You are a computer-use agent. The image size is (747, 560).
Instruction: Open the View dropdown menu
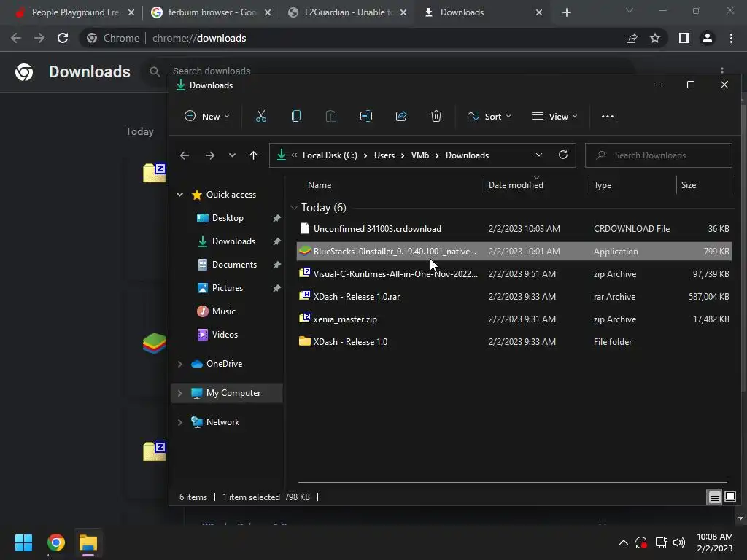click(554, 116)
